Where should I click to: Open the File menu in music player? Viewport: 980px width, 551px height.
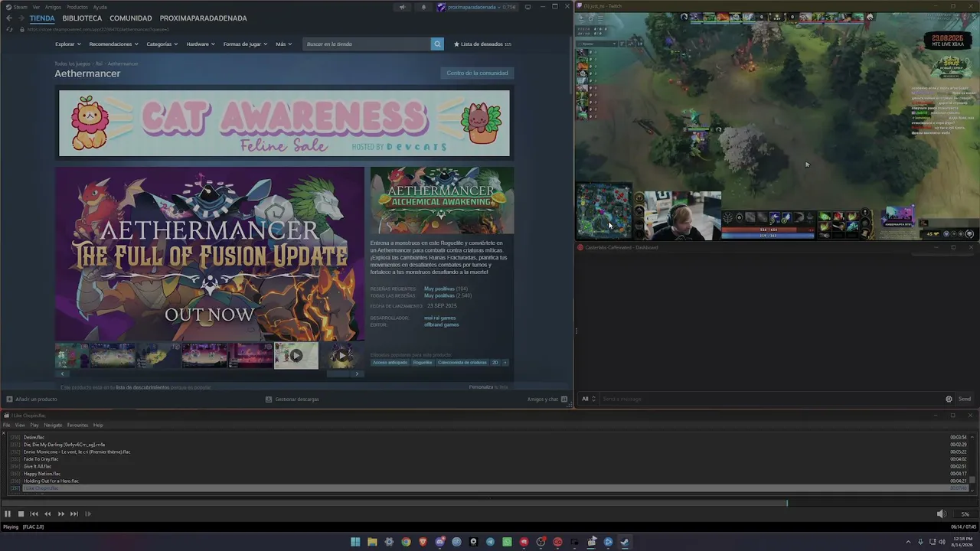[7, 425]
